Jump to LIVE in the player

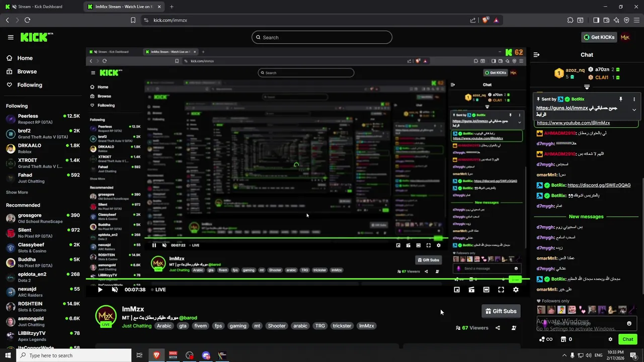[158, 290]
